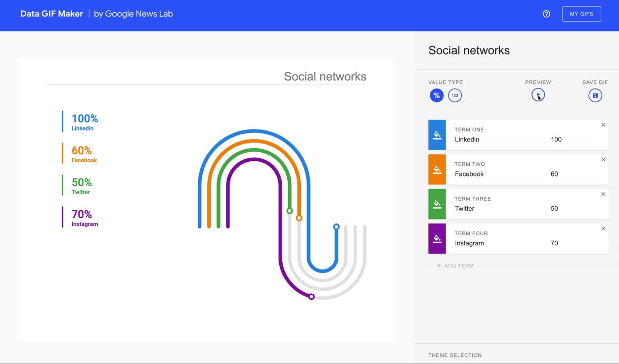Edit Twitter value 50
619x364 pixels.
pos(574,209)
